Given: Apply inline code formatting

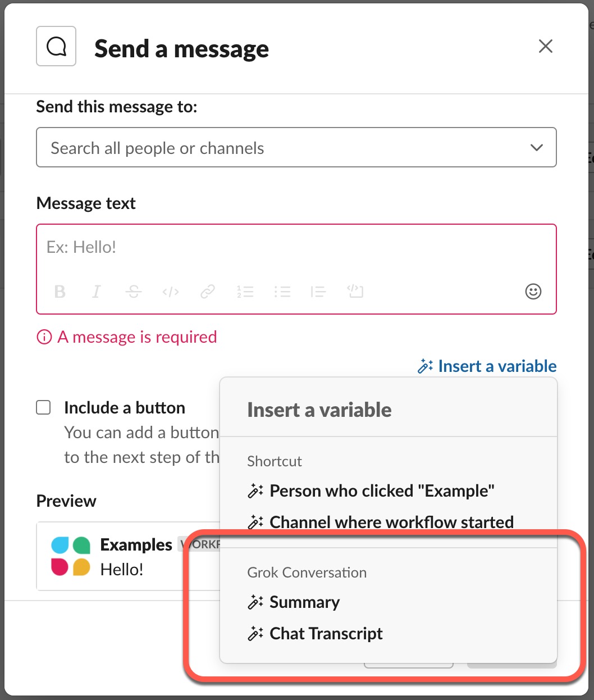Looking at the screenshot, I should [171, 292].
